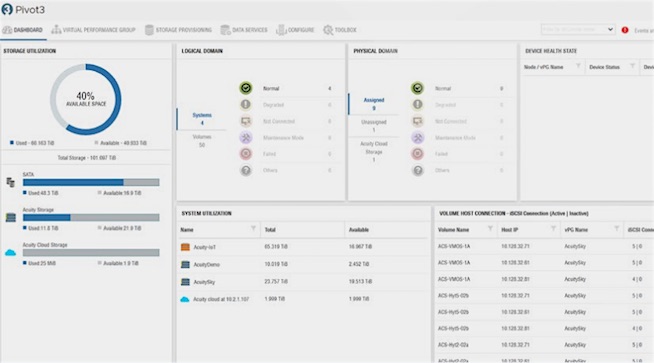This screenshot has height=363, width=654.
Task: Open the Toolbox tab
Action: (340, 30)
